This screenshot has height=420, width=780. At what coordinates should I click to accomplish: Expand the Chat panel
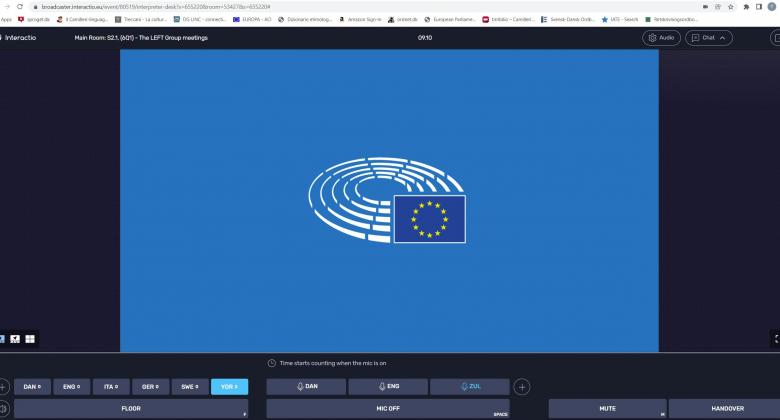coord(708,38)
